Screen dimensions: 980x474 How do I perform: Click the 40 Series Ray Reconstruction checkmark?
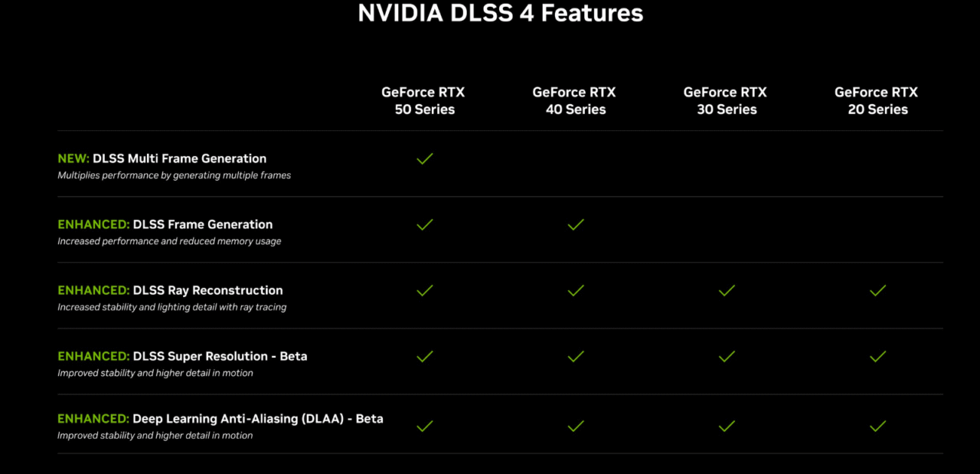tap(576, 290)
